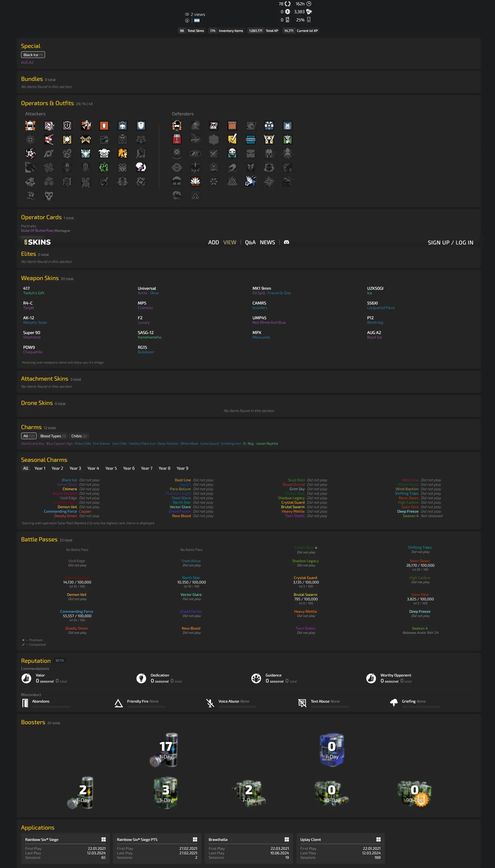
Task: Click Castle's orange barricade defender icon
Action: (232, 126)
